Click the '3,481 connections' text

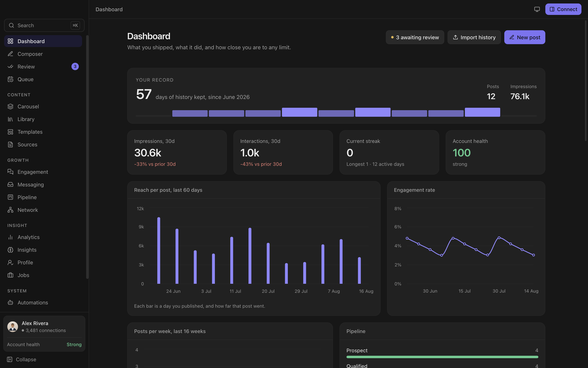coord(46,330)
